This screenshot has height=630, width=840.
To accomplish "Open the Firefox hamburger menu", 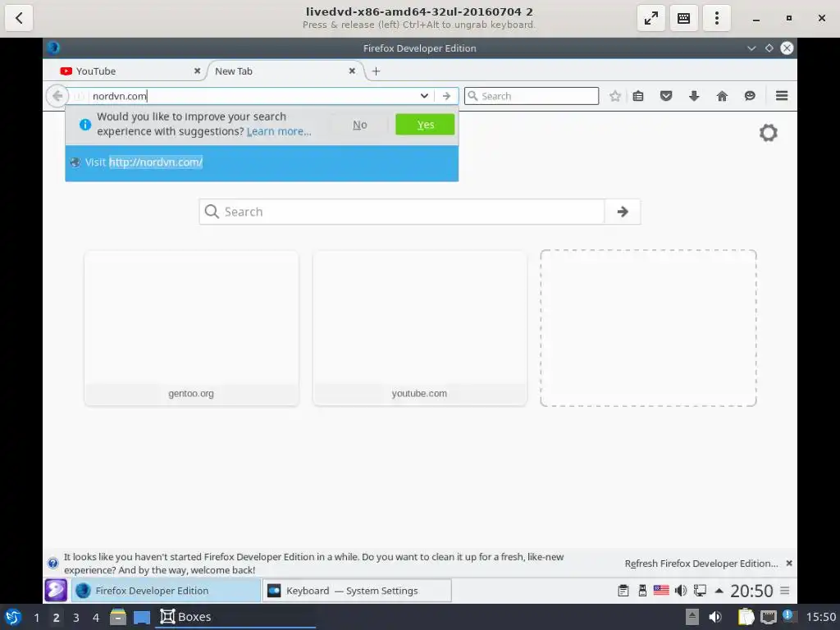I will 782,96.
